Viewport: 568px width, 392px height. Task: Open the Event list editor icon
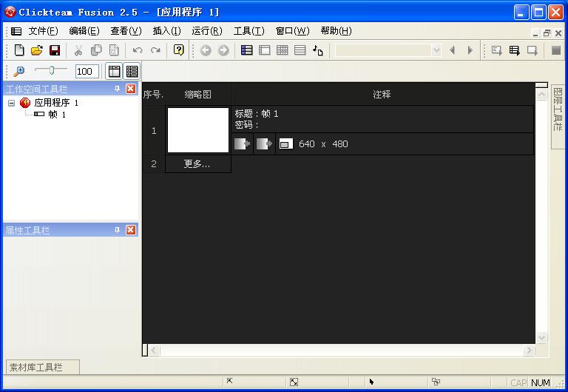[x=300, y=50]
